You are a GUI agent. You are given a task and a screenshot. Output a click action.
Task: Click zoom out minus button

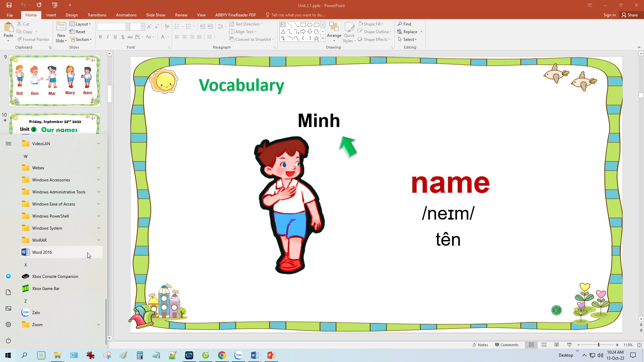[x=579, y=345]
